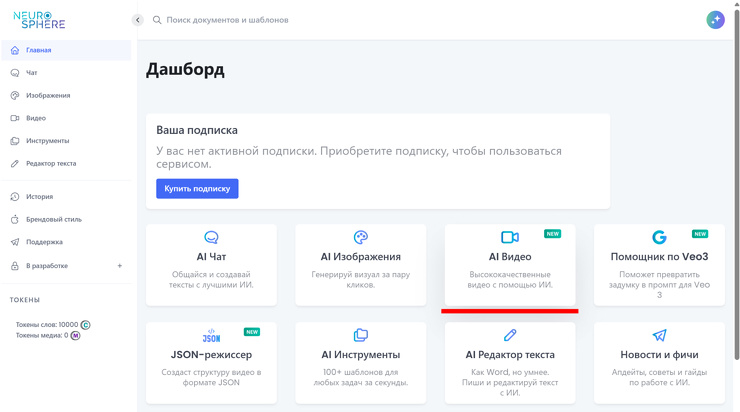Open Инструменты from the sidebar

[x=47, y=141]
